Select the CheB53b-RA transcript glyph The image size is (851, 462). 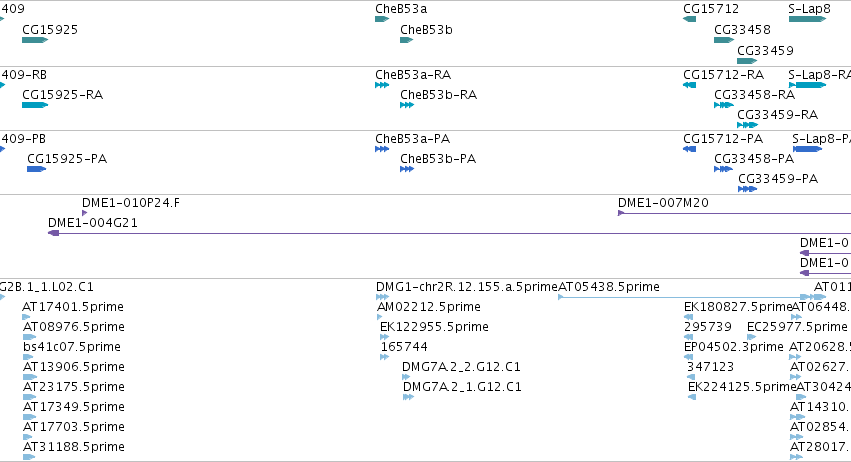click(x=407, y=105)
